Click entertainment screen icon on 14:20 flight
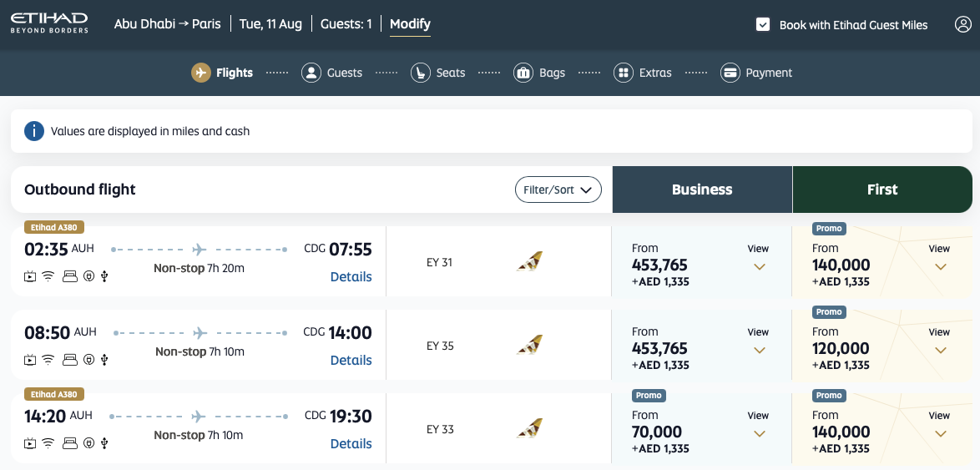 click(30, 443)
